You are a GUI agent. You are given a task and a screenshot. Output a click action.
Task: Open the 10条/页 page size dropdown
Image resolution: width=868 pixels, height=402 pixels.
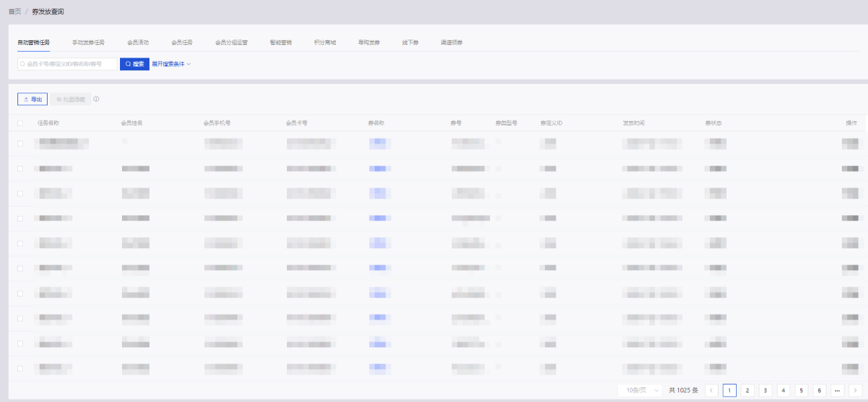coord(641,390)
